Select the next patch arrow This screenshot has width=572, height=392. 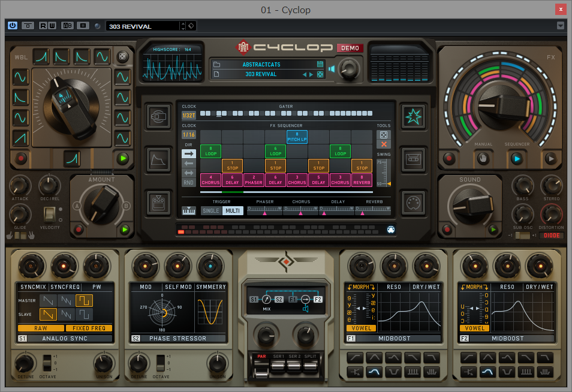(311, 74)
